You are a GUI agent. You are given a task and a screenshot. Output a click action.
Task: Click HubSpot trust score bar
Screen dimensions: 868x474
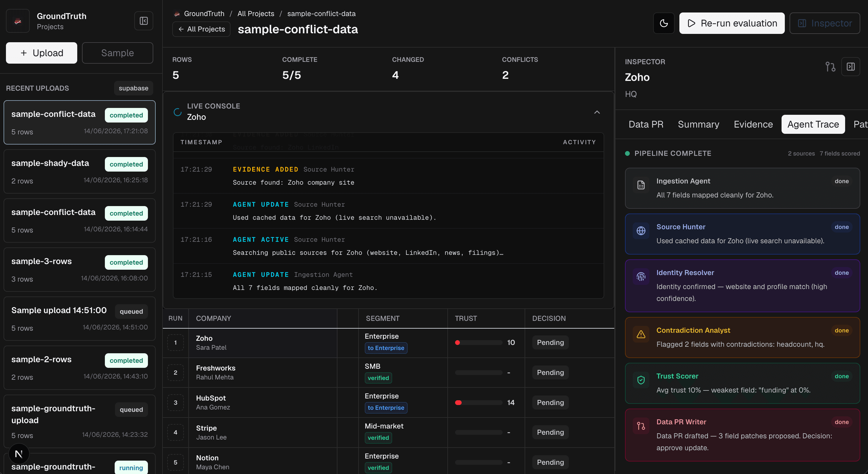479,403
